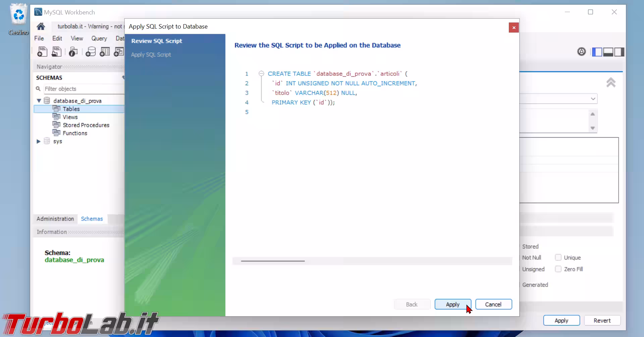
Task: Click Apply in the table editor
Action: click(x=561, y=321)
